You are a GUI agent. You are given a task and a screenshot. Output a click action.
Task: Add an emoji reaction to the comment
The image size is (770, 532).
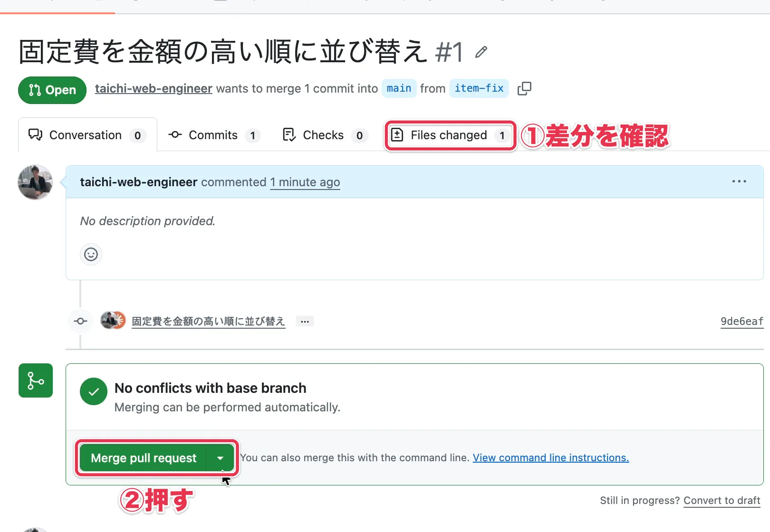[91, 254]
